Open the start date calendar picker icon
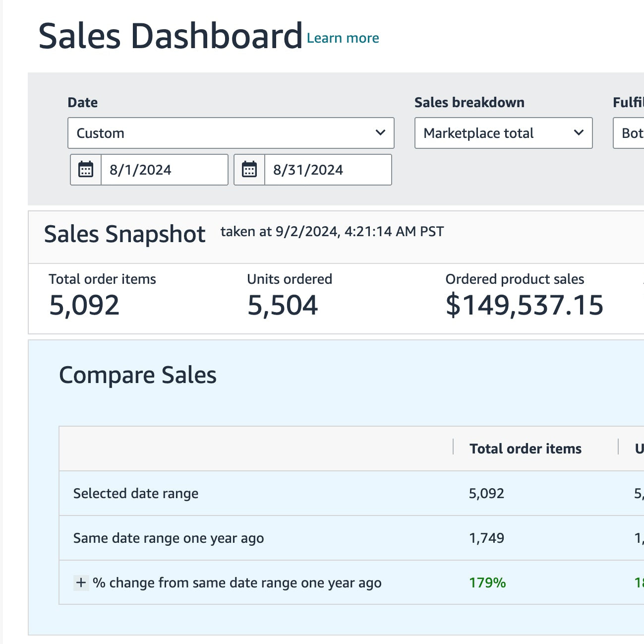 [86, 170]
